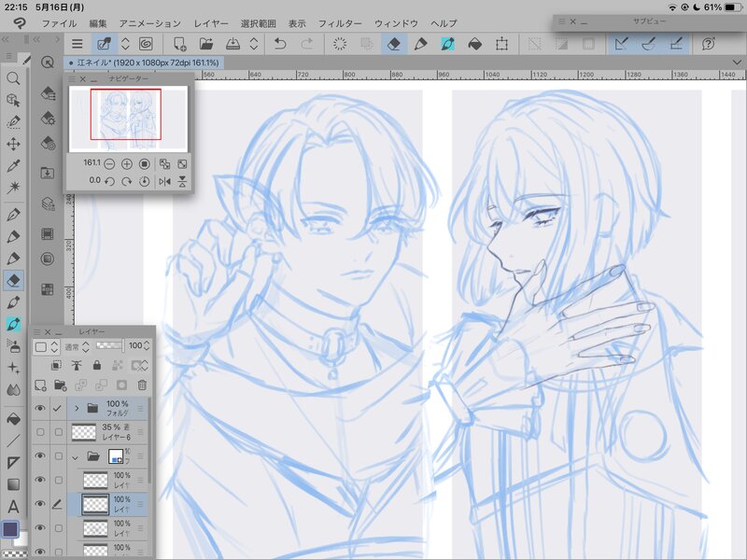Click New canvas icon in command bar
The height and width of the screenshot is (560, 747).
coord(179,44)
